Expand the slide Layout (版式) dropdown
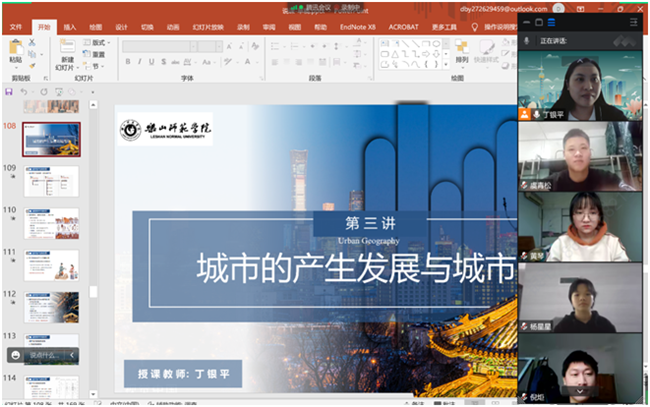The image size is (650, 407). point(97,43)
